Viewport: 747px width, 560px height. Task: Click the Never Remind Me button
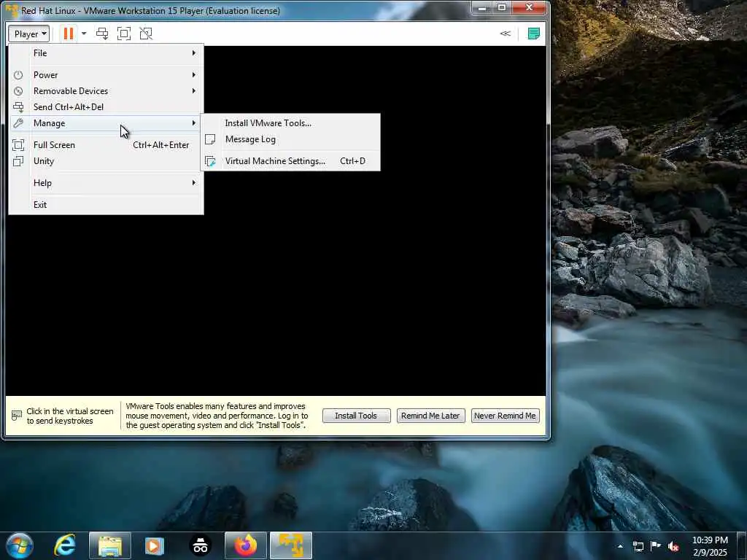click(505, 416)
